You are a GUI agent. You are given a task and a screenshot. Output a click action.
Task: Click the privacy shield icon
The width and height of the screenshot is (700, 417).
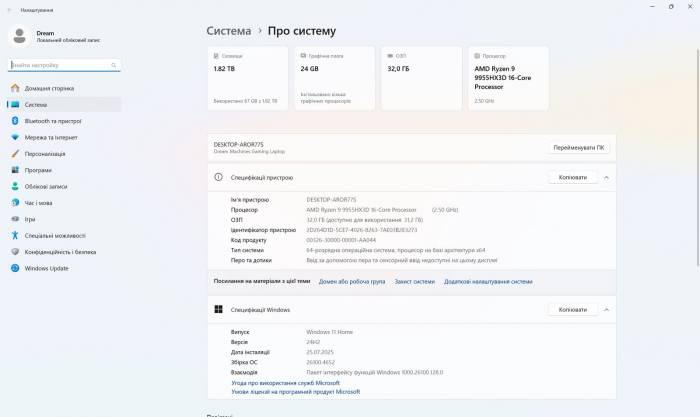coord(15,252)
